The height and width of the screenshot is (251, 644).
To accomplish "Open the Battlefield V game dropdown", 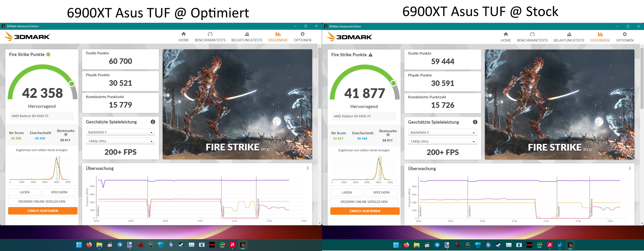I will (x=120, y=132).
